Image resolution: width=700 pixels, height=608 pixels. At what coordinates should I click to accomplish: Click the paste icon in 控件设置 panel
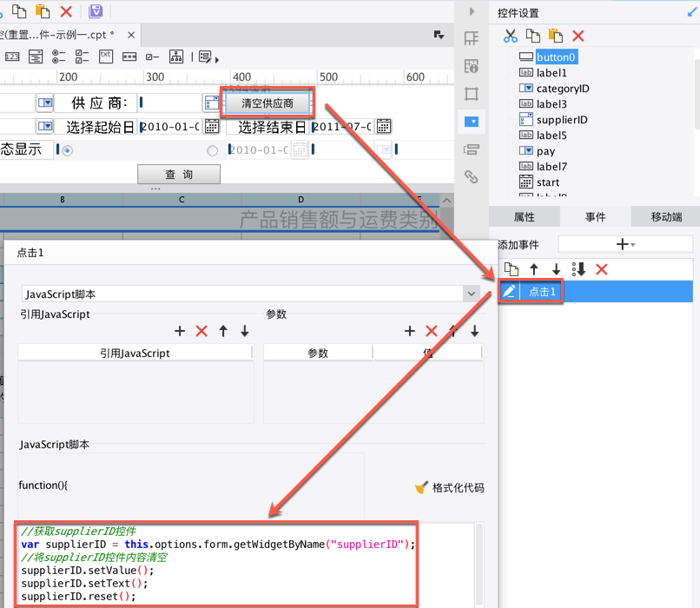tap(555, 36)
